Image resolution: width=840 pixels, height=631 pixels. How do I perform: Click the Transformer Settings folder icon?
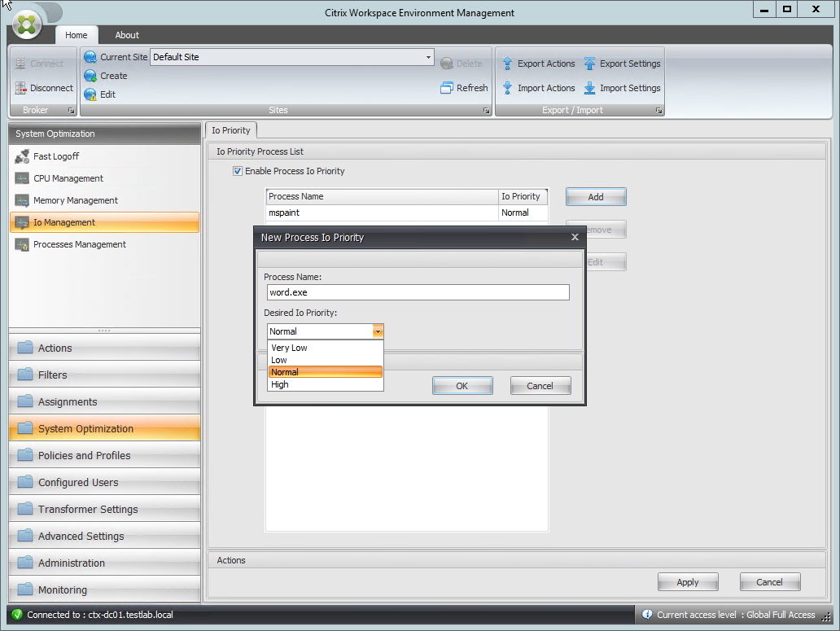(x=25, y=509)
